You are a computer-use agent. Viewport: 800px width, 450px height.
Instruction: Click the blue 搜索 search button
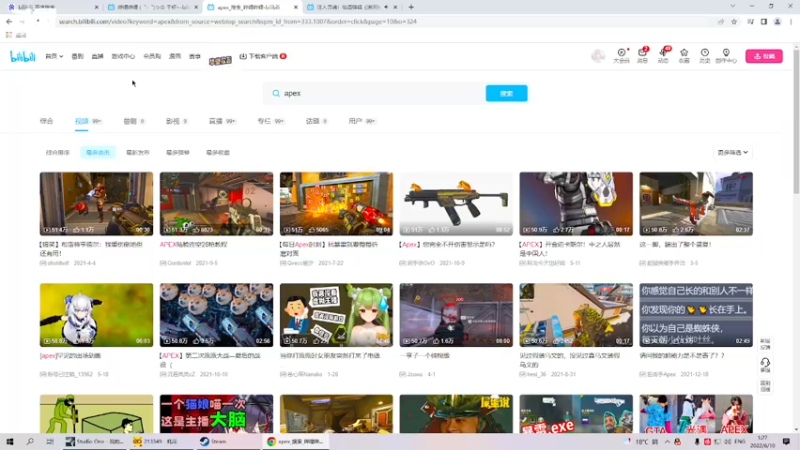click(506, 93)
